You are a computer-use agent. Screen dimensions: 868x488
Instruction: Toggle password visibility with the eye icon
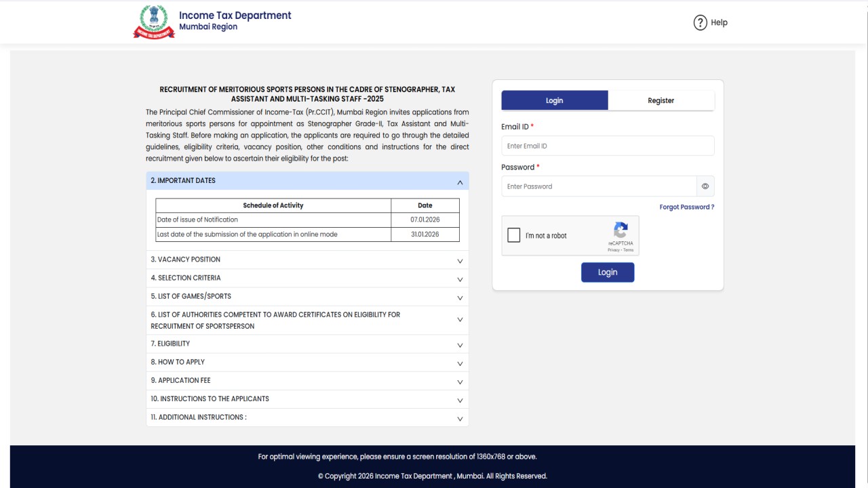(x=705, y=186)
